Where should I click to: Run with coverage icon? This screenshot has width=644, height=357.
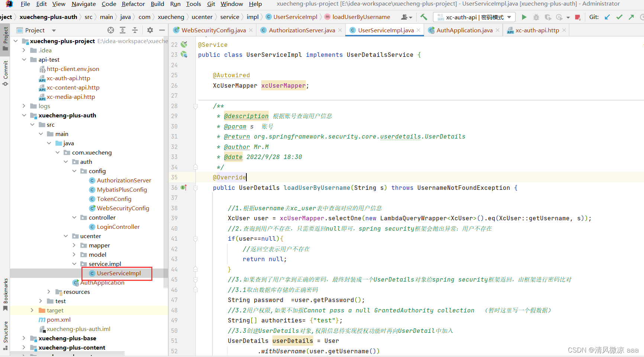tap(548, 17)
